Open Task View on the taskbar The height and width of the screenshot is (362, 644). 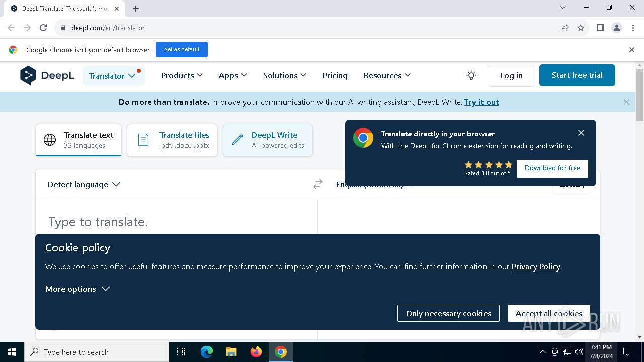tap(181, 352)
